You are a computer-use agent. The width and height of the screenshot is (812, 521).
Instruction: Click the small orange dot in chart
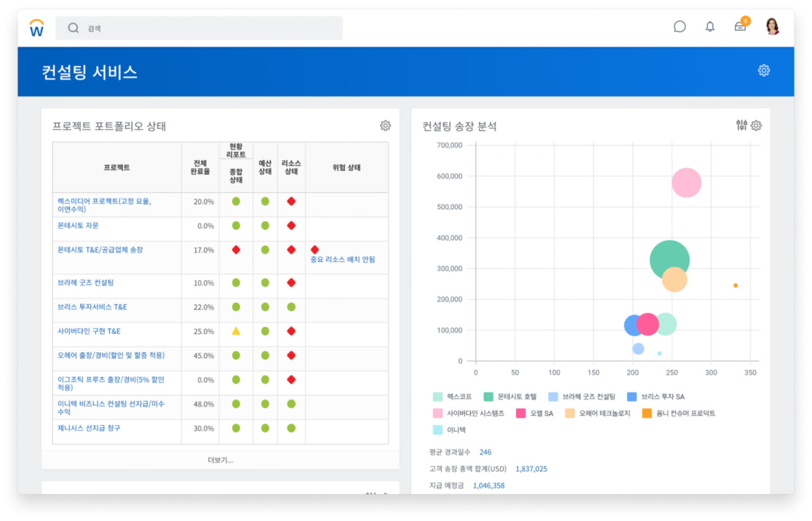coord(735,285)
